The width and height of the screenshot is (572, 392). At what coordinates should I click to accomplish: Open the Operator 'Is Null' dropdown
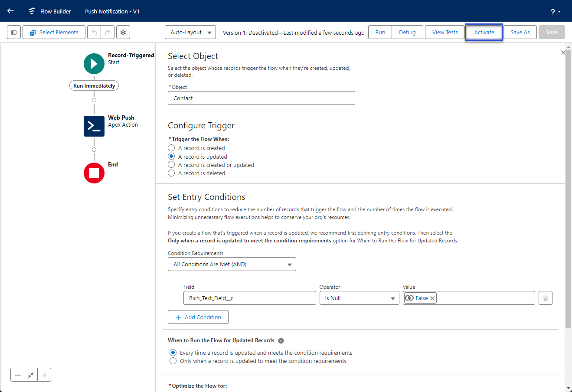(359, 298)
